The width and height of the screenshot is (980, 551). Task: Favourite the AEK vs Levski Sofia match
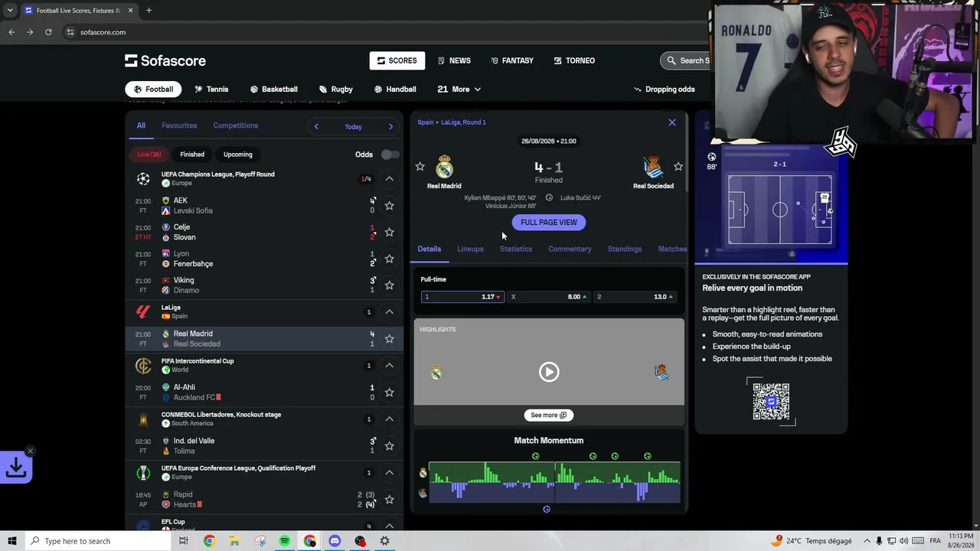click(389, 205)
